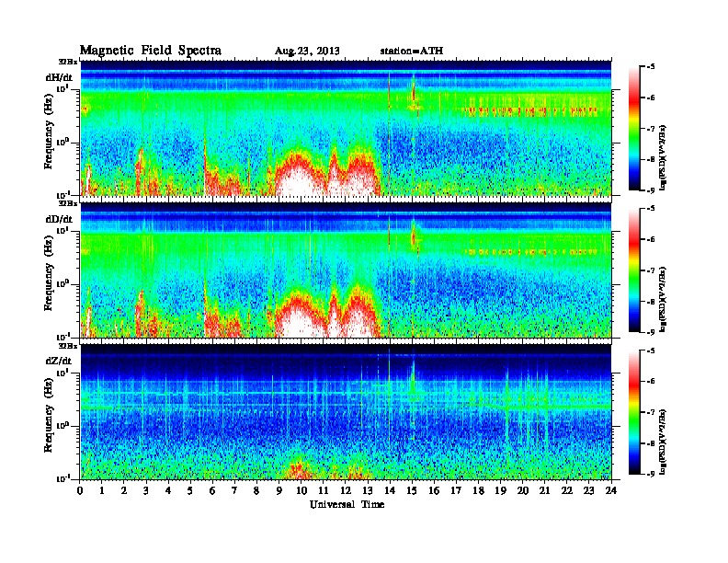
Task: Click hour 10 on the time axis
Action: point(301,490)
